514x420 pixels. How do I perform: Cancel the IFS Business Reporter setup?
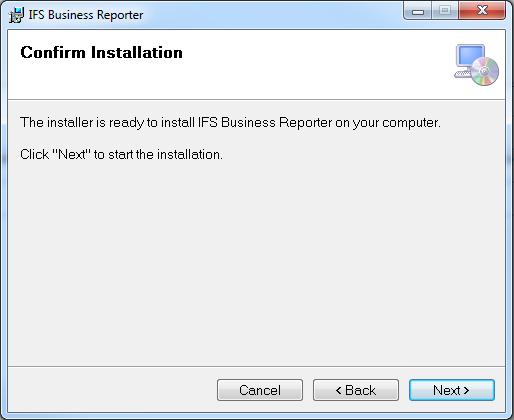click(x=260, y=390)
